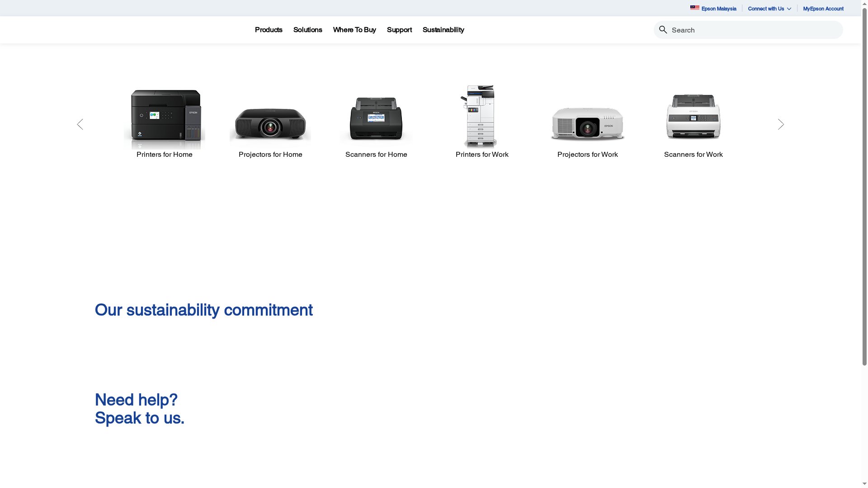Open the Solutions menu
Viewport: 868px width, 488px height.
(x=307, y=30)
